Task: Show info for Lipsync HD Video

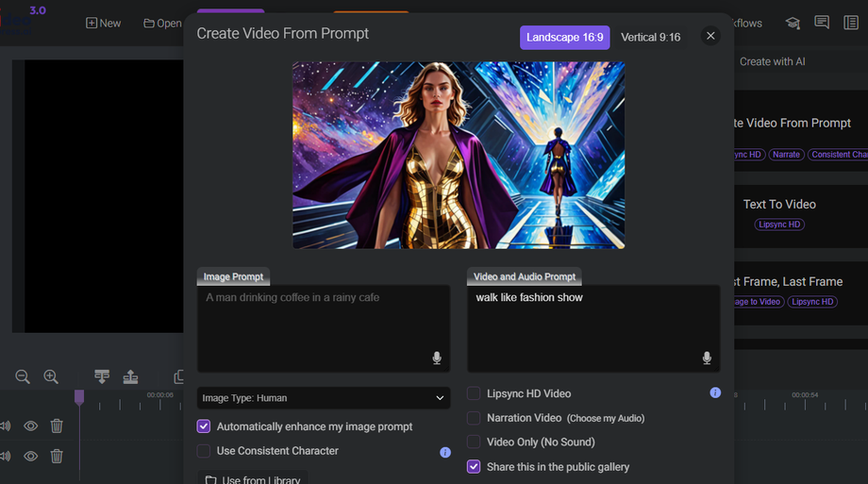Action: (x=715, y=392)
